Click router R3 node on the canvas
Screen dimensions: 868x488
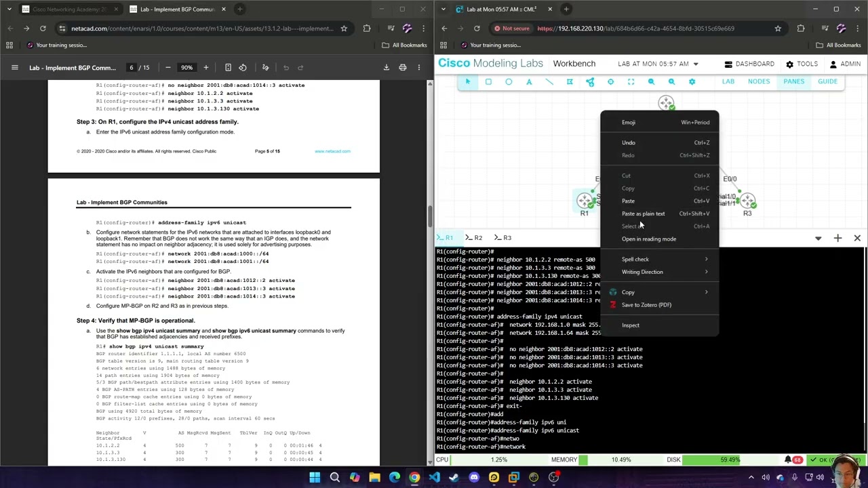tap(747, 201)
